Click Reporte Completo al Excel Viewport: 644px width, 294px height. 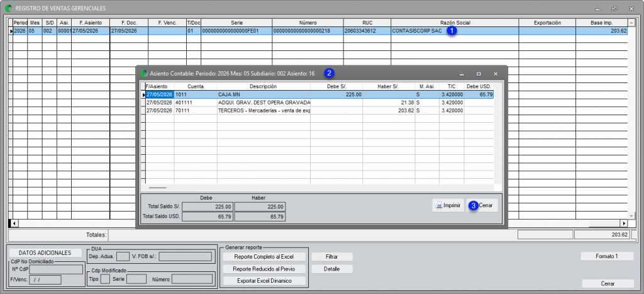pos(264,257)
